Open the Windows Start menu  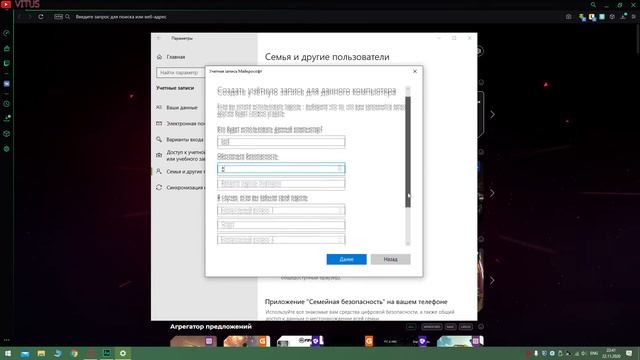[8, 353]
